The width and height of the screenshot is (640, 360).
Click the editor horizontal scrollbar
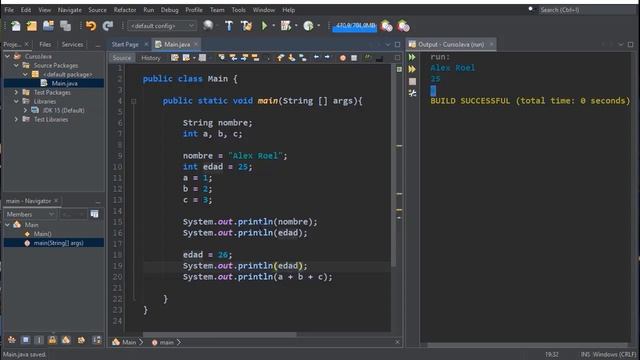[220, 334]
